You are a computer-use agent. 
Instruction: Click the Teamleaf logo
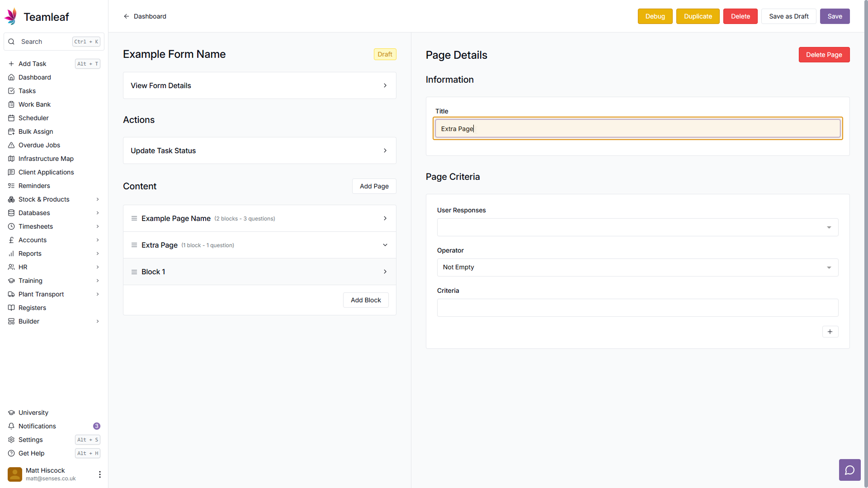click(x=11, y=17)
